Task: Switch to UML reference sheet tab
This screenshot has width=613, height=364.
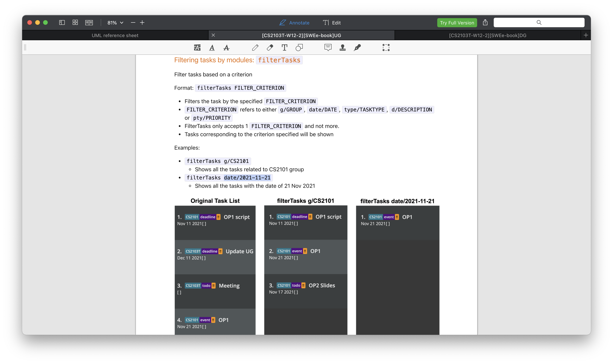Action: pos(115,35)
